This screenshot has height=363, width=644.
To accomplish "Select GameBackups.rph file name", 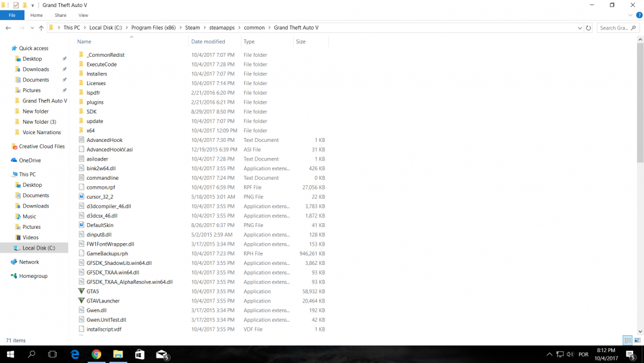I will 107,253.
